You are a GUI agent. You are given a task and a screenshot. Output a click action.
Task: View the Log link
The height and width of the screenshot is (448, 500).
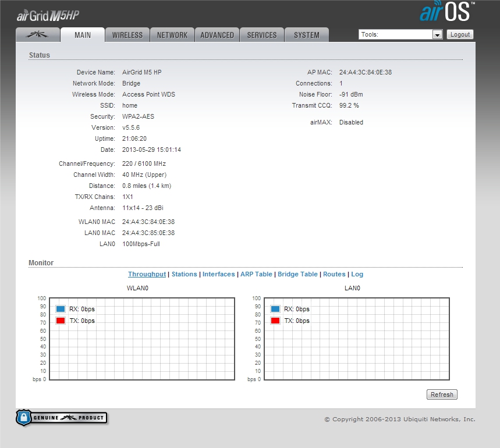coord(357,274)
